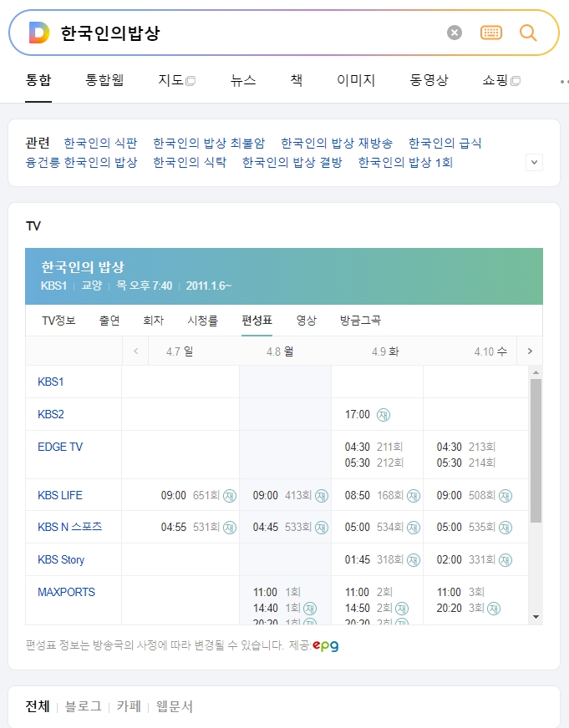The image size is (569, 728).
Task: Go to previous schedule dates
Action: [135, 351]
